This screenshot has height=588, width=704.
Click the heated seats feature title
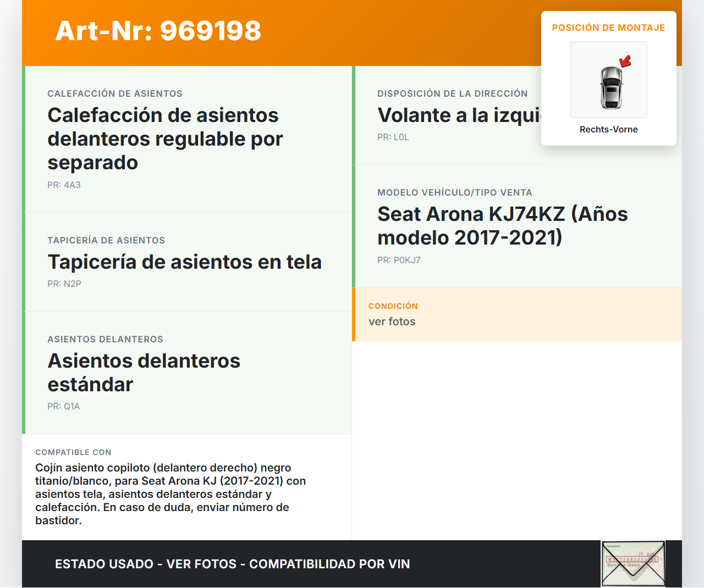pyautogui.click(x=165, y=139)
